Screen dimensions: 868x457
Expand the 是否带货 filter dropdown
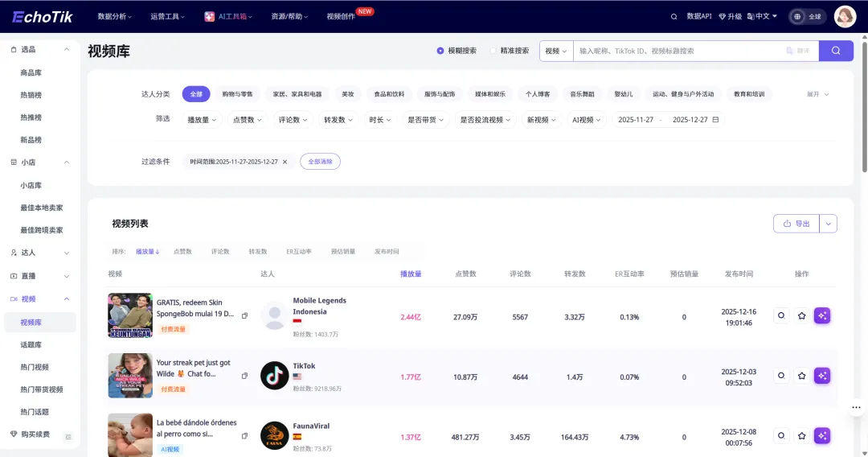click(424, 120)
